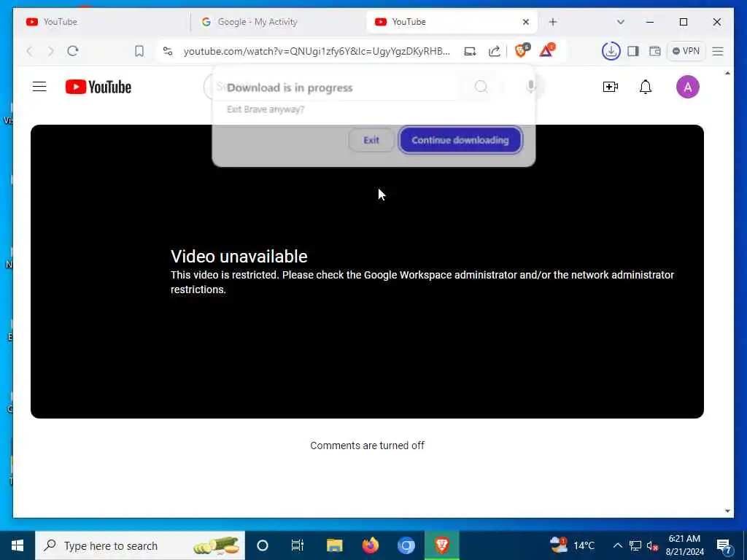The image size is (747, 560).
Task: Toggle the browser sidebar panel icon
Action: click(632, 51)
